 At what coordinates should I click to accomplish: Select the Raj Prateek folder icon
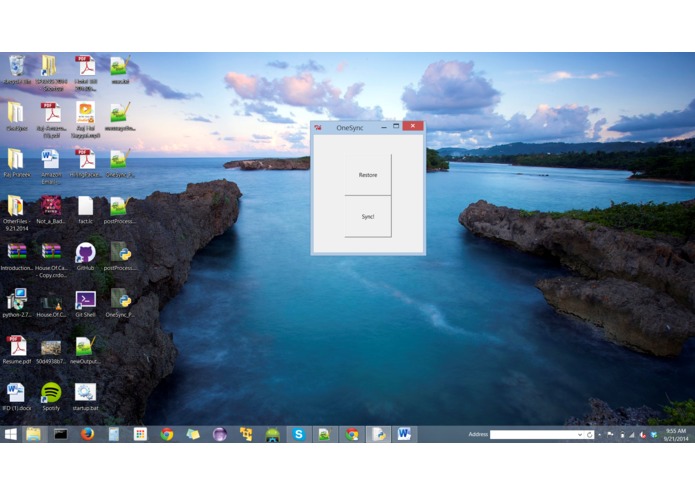pos(17,163)
